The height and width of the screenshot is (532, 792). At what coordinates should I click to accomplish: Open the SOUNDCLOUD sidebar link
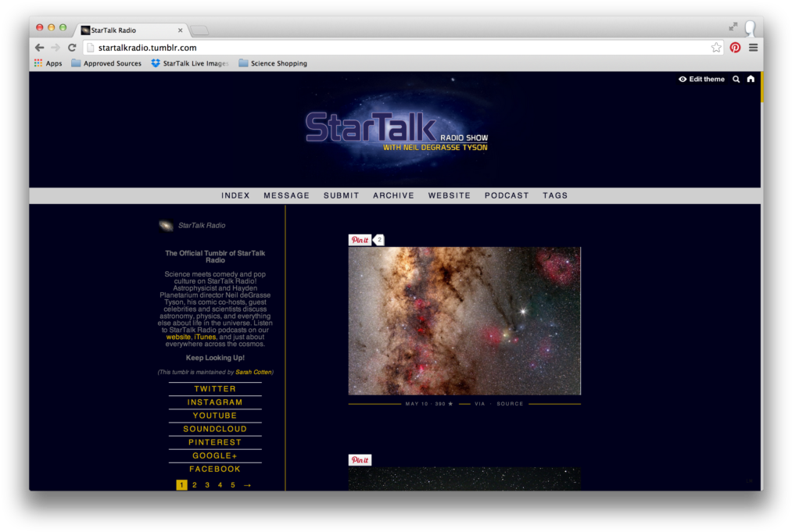click(215, 429)
